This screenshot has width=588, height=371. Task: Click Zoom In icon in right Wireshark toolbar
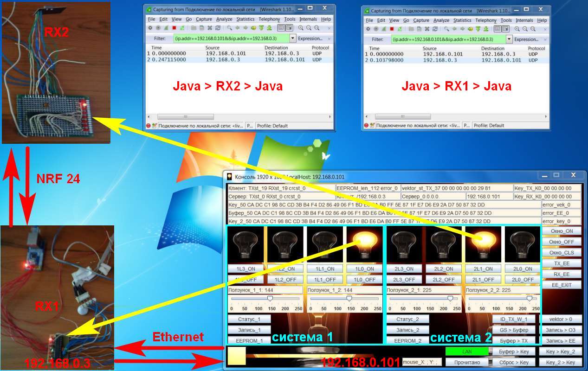click(x=517, y=29)
